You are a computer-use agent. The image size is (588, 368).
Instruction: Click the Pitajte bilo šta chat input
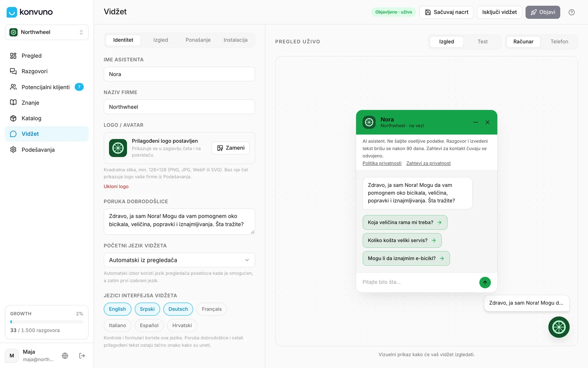coord(418,282)
